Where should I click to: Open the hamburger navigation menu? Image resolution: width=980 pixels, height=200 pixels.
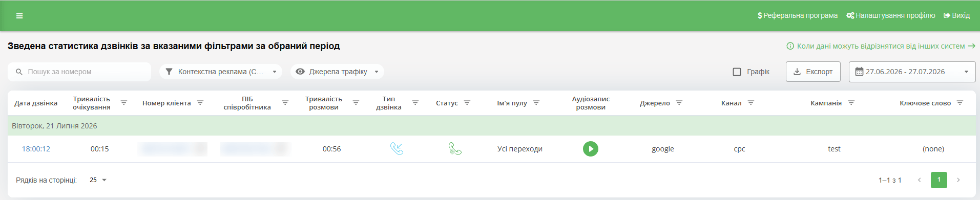[x=19, y=16]
